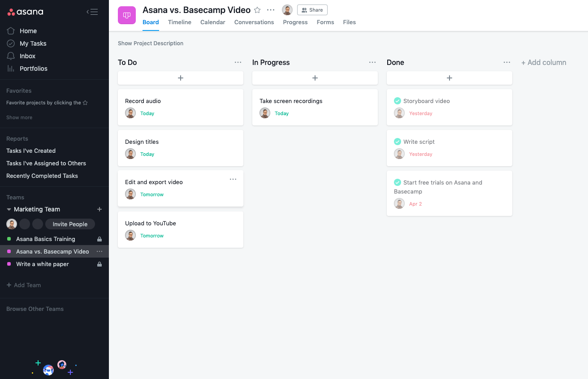Click the Share button
This screenshot has height=379, width=588.
312,10
